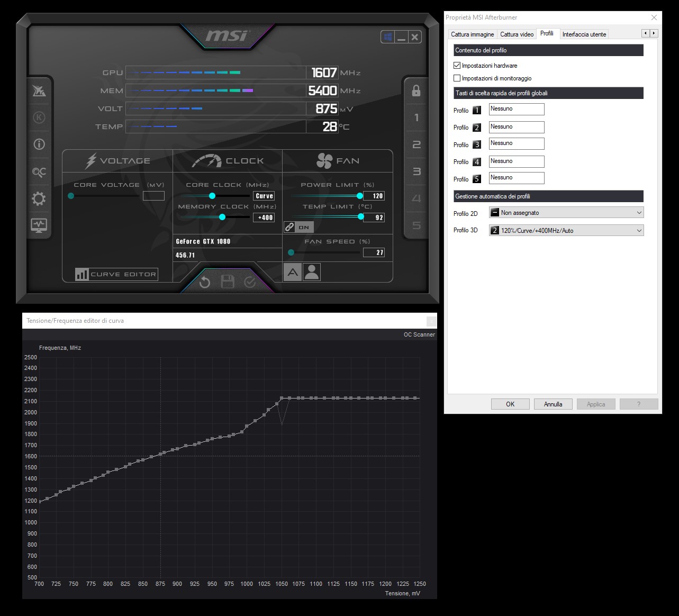This screenshot has height=616, width=679.
Task: Switch to Cattura immagine tab
Action: click(473, 34)
